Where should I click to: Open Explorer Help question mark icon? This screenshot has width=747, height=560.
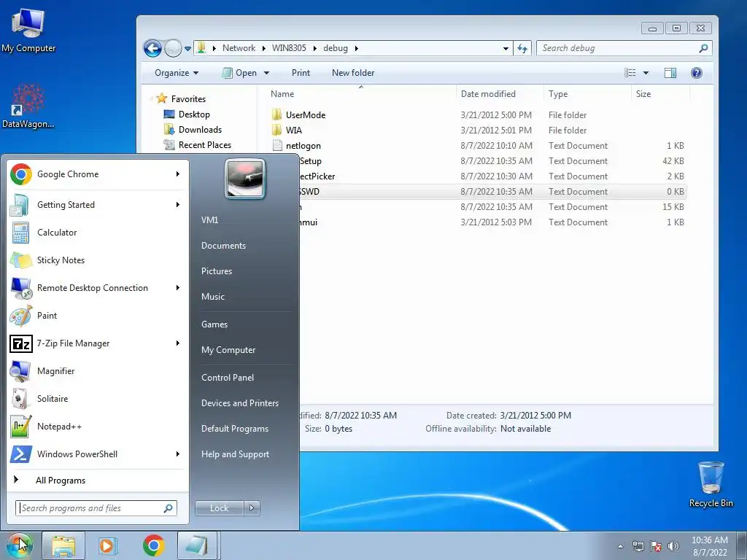696,73
